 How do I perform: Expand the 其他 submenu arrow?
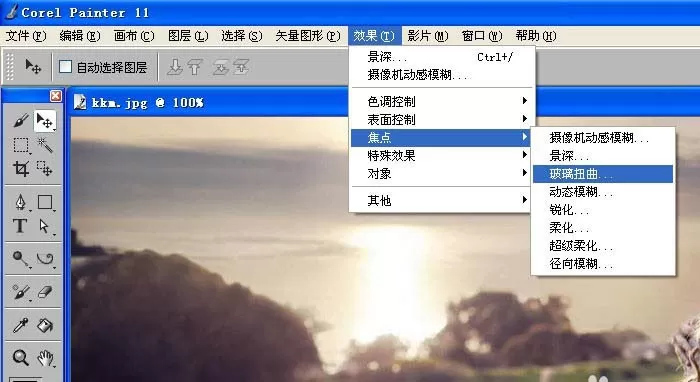click(x=525, y=200)
